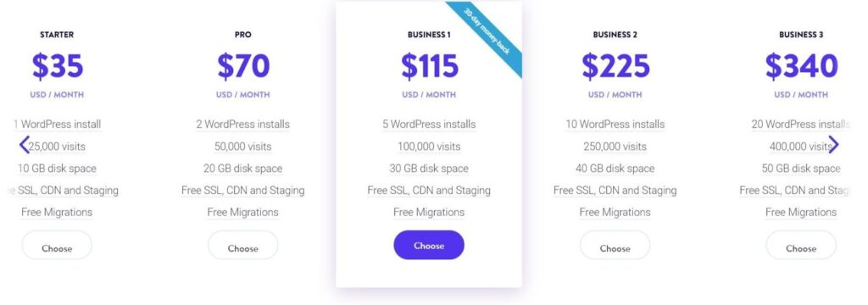868x305 pixels.
Task: Click '10 GB disk space' under Starter
Action: (x=57, y=169)
